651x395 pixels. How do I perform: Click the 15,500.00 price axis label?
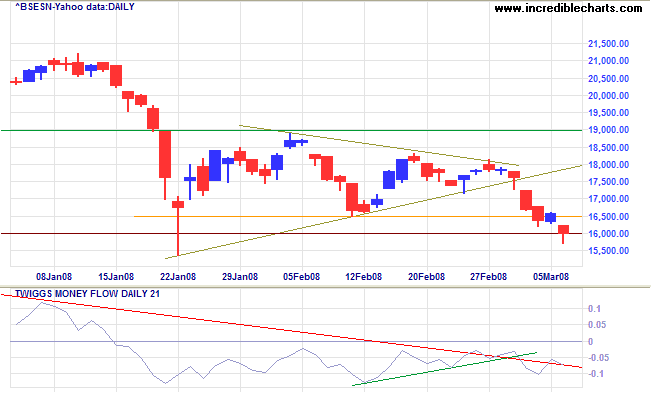[x=608, y=251]
